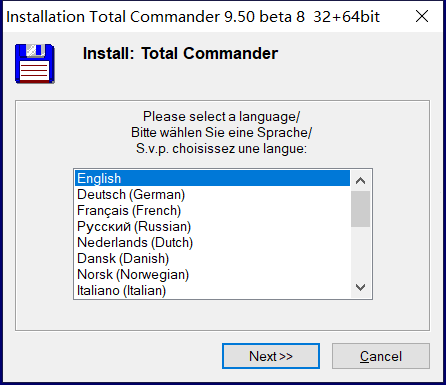Click the language list scrollbar thumb
446x385 pixels.
[x=360, y=209]
